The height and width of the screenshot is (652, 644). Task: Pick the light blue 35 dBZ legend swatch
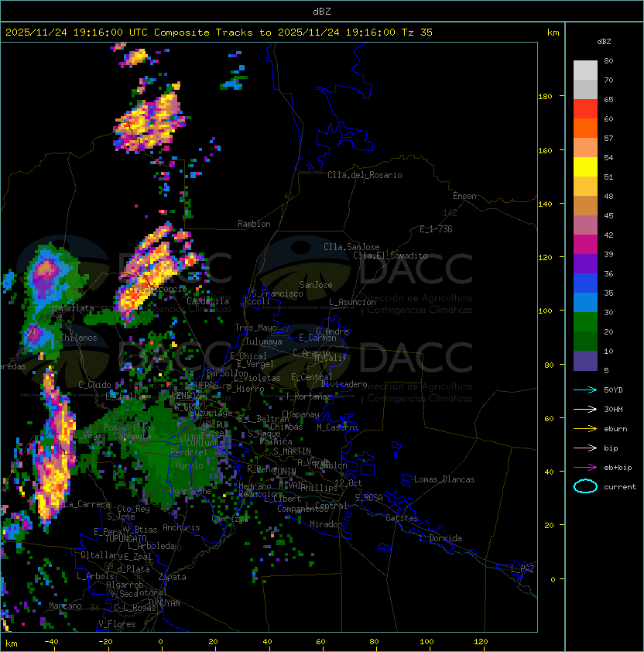coord(585,302)
